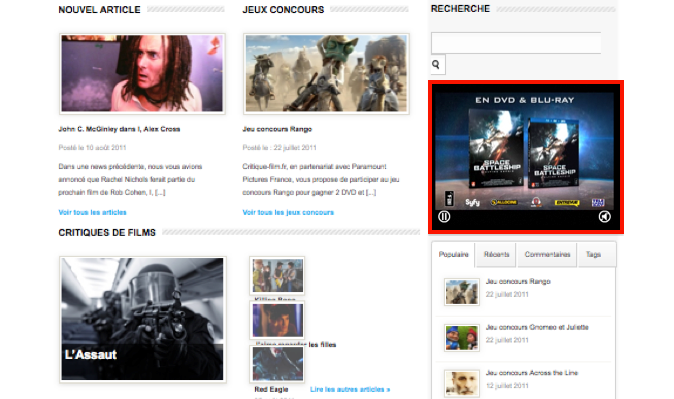Click into the Recherche search field
Viewport: 674px width, 399px height.
point(516,43)
